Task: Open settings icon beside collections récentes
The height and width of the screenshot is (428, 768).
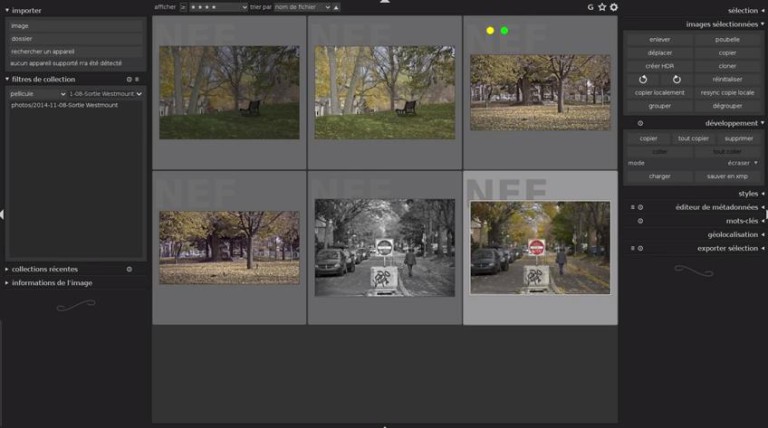Action: [x=129, y=269]
